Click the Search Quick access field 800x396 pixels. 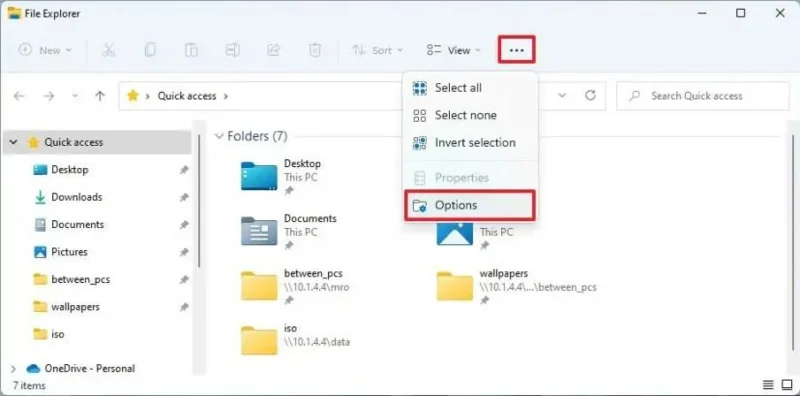tap(703, 96)
